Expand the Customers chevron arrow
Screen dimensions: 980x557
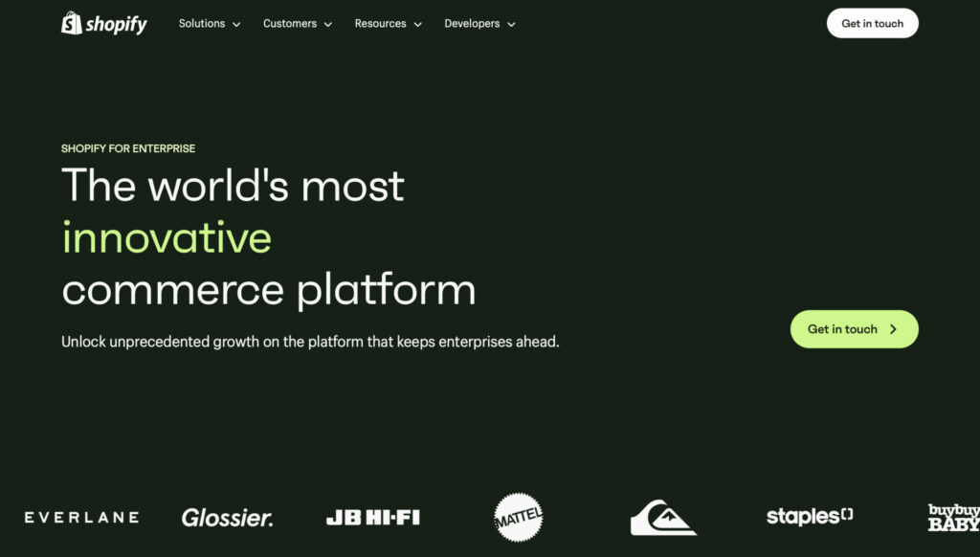(328, 24)
